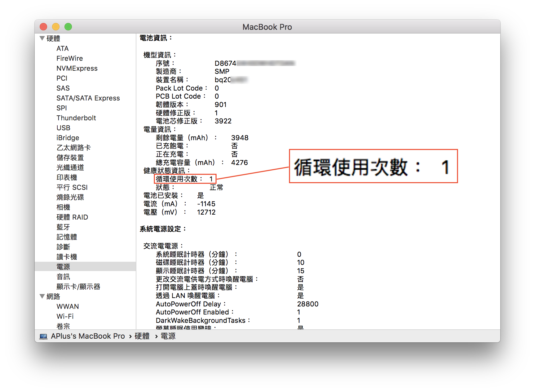
Task: Click the PCB Lot Code line
Action: pos(188,96)
